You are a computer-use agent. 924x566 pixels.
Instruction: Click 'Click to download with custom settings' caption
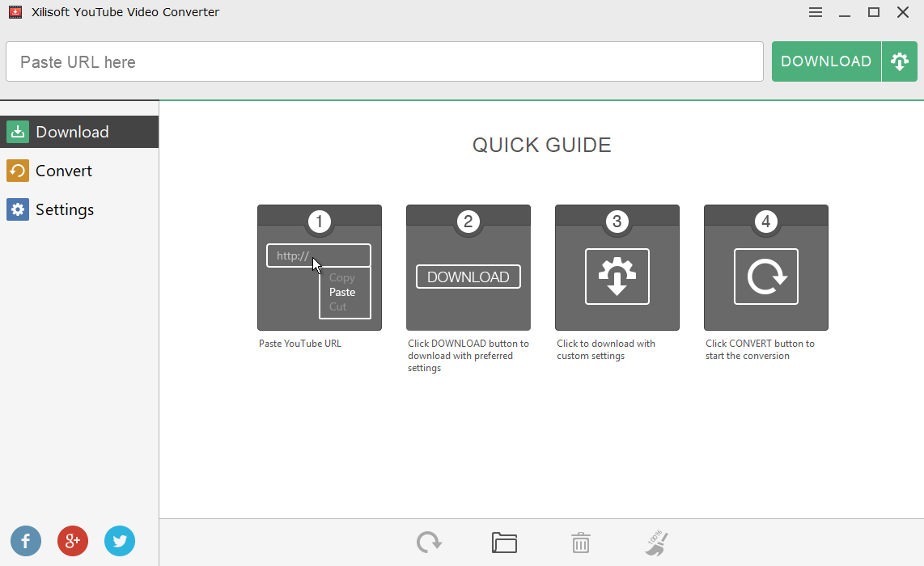tap(606, 349)
